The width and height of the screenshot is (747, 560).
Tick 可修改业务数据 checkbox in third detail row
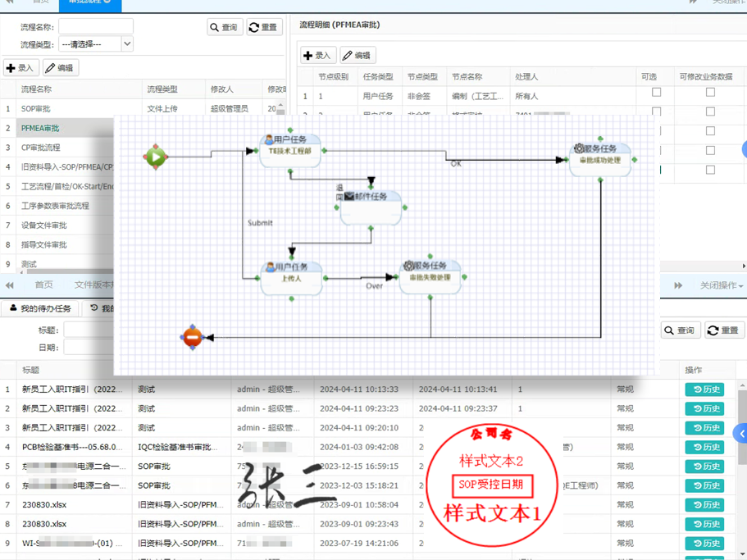(710, 131)
